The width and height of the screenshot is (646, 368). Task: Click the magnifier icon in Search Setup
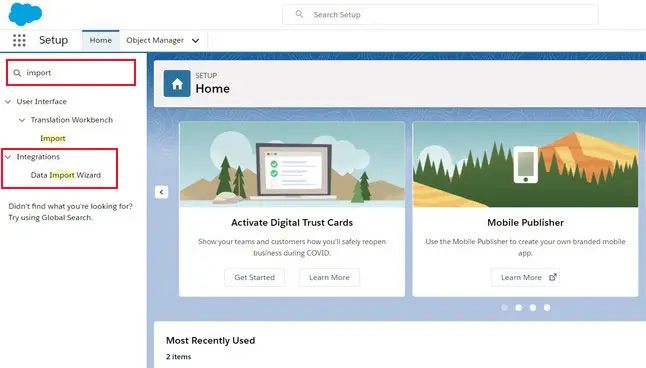coord(299,14)
